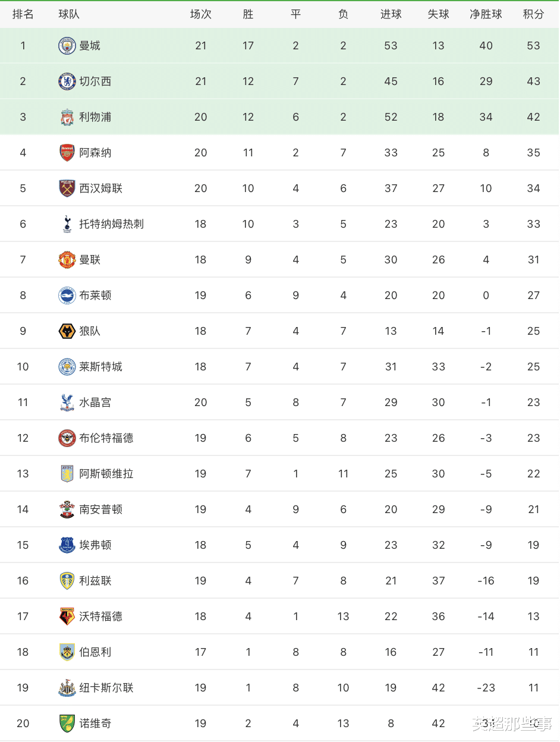Click the Watford team crest
Image resolution: width=560 pixels, height=742 pixels.
coord(67,617)
